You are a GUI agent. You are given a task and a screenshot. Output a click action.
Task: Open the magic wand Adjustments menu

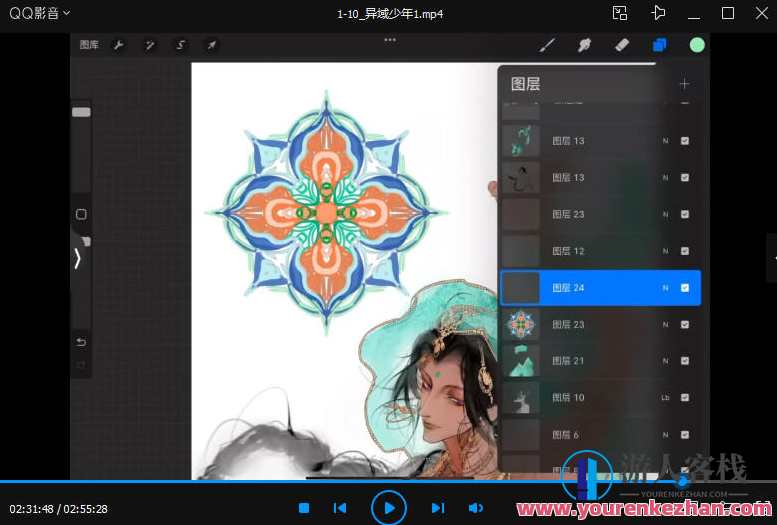click(x=149, y=46)
